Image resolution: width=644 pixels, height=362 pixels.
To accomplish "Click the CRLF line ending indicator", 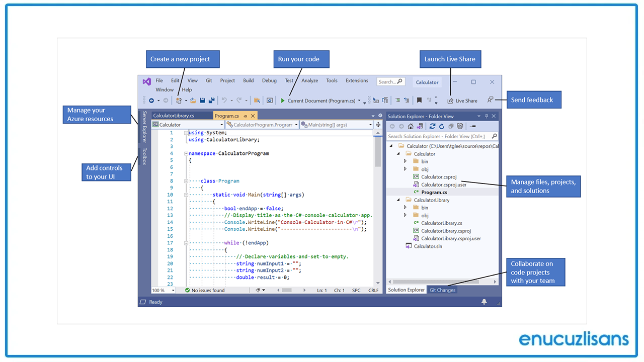I will [x=373, y=290].
